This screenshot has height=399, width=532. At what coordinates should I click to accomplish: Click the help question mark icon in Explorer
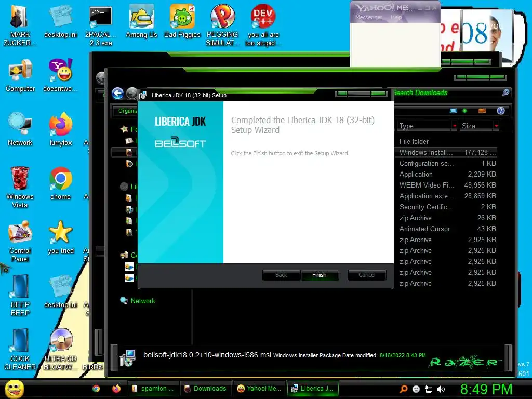tap(501, 111)
